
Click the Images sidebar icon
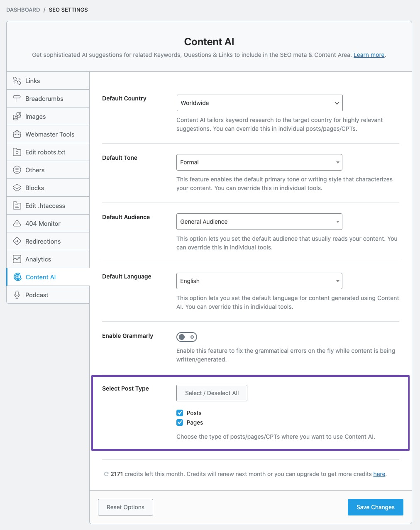coord(17,116)
